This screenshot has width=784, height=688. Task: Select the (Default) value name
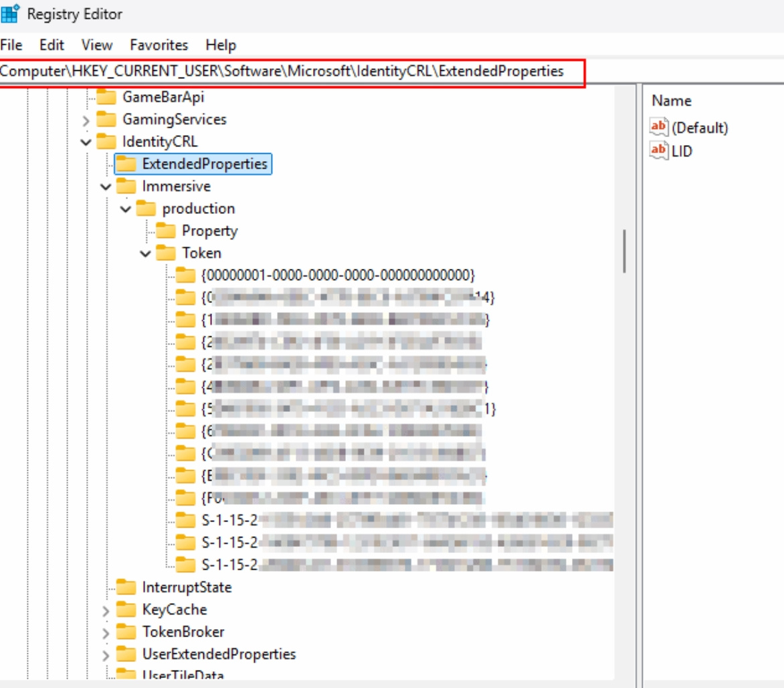[700, 128]
